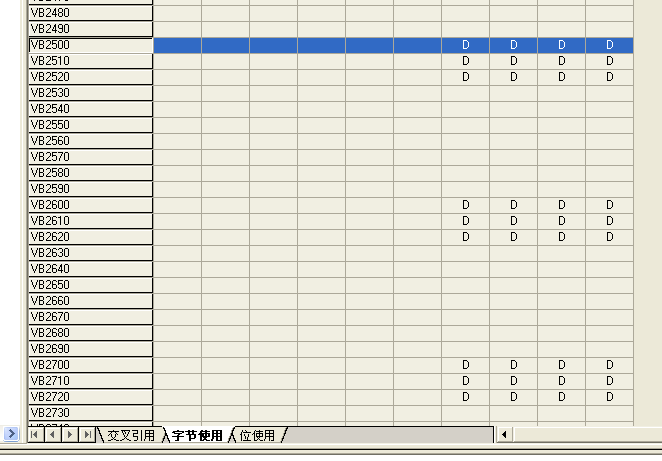662x461 pixels.
Task: Go to previous sheet tab arrow
Action: pyautogui.click(x=53, y=434)
